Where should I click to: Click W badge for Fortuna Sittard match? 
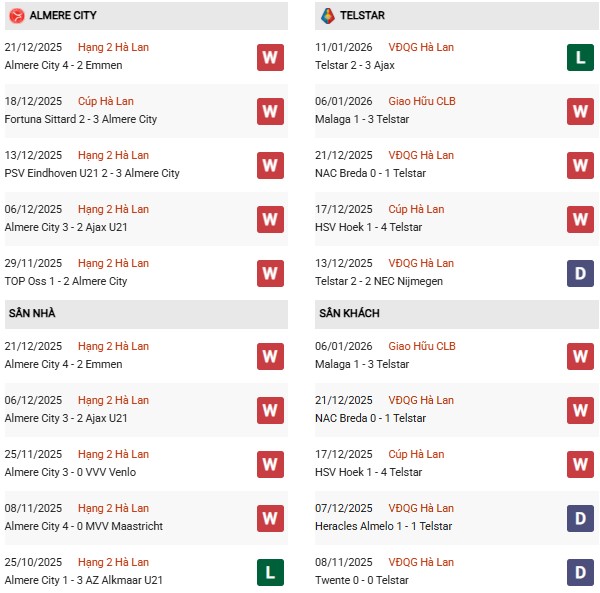269,111
